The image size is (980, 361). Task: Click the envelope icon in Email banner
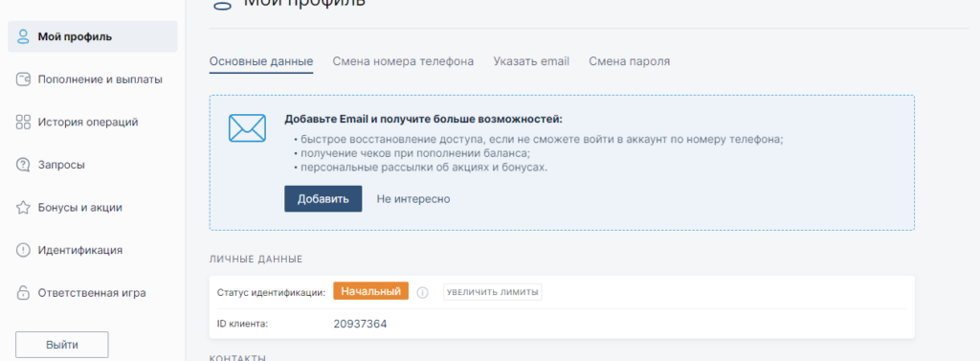247,127
